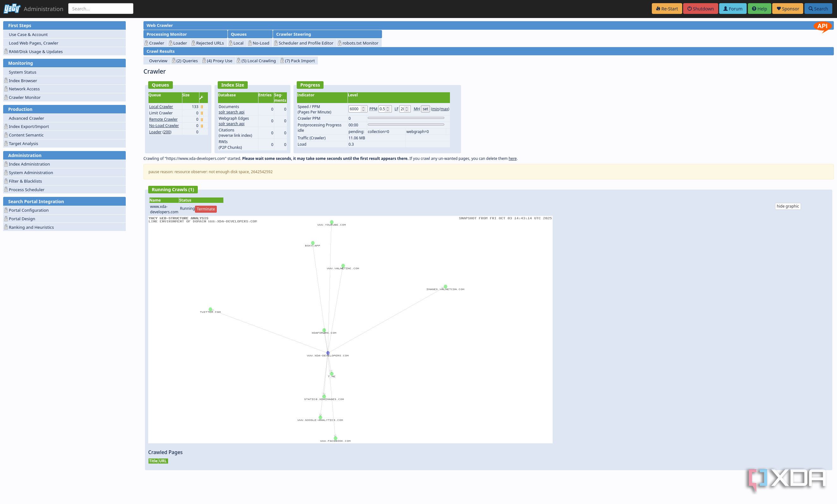Viewport: 837px width, 504px height.
Task: Switch to the Overview tab
Action: 158,61
